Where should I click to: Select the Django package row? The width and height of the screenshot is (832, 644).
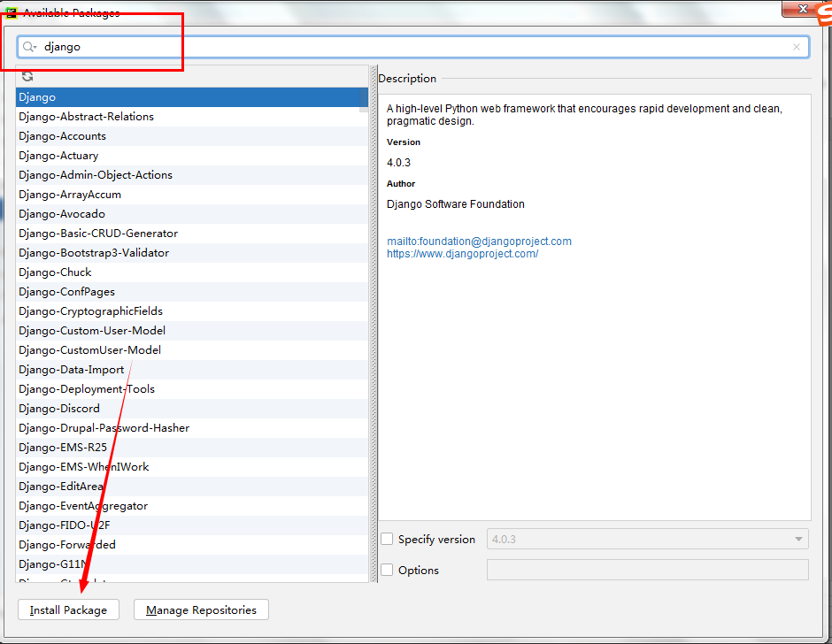click(x=191, y=97)
